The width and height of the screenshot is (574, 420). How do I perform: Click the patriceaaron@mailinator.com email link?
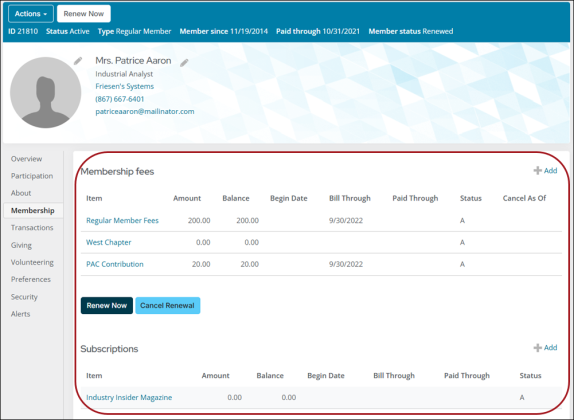145,111
